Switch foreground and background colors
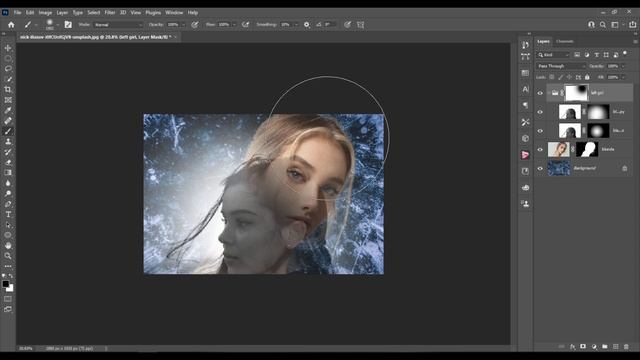The height and width of the screenshot is (360, 640). pos(11,276)
